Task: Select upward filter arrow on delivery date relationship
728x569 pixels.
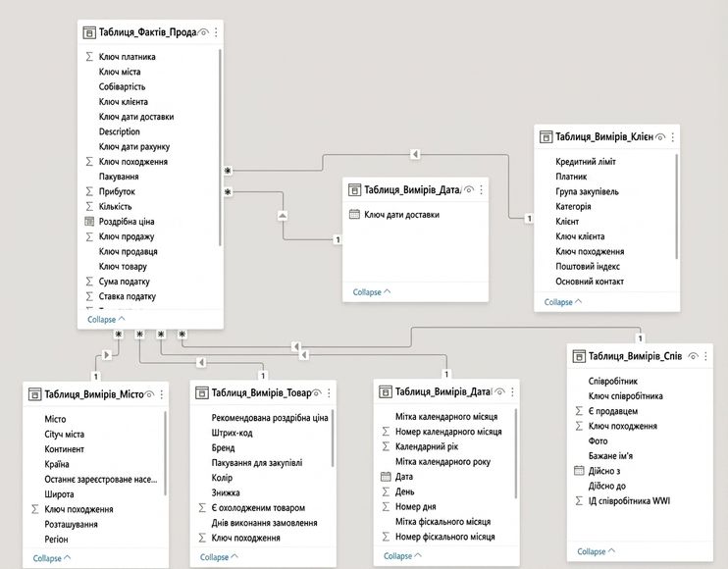Action: 283,216
